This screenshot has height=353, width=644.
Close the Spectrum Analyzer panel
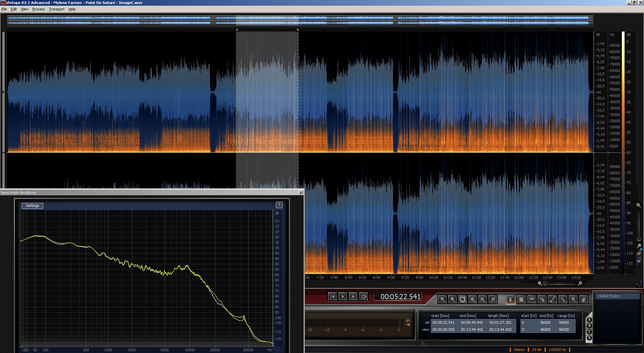[300, 192]
